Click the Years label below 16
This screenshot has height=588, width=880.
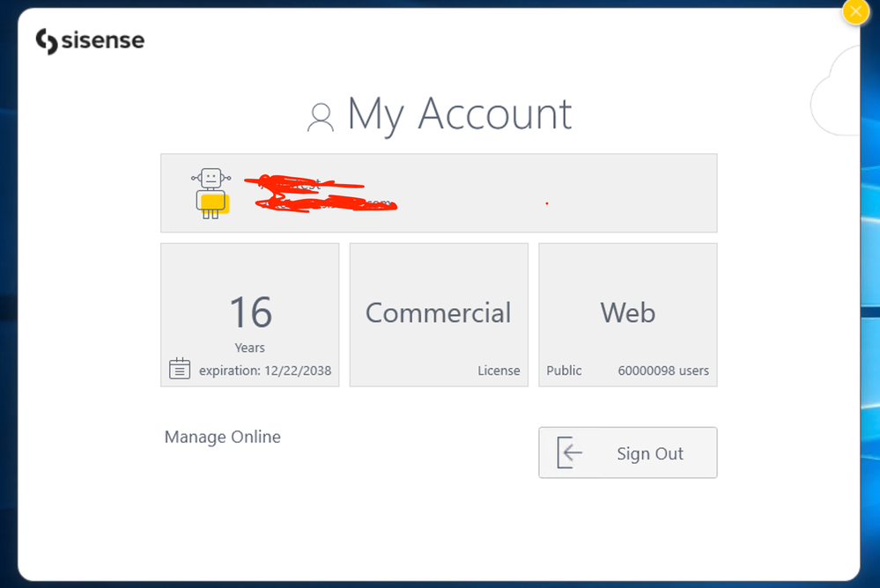250,348
